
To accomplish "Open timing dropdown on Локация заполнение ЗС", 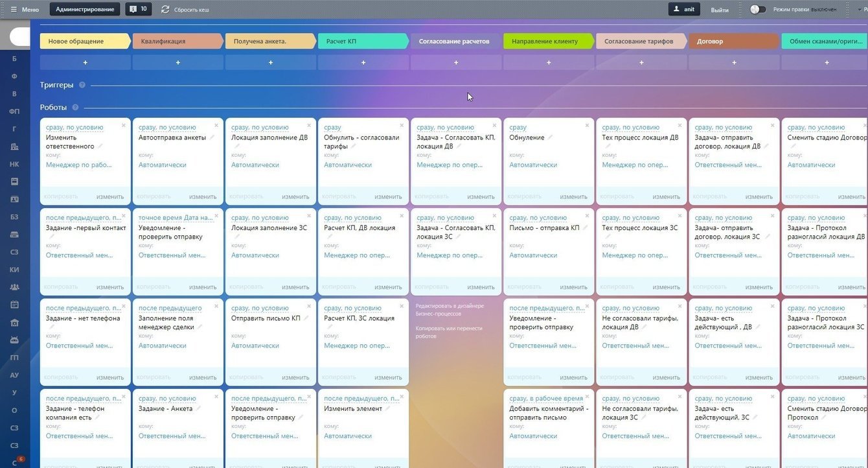I will tap(260, 218).
